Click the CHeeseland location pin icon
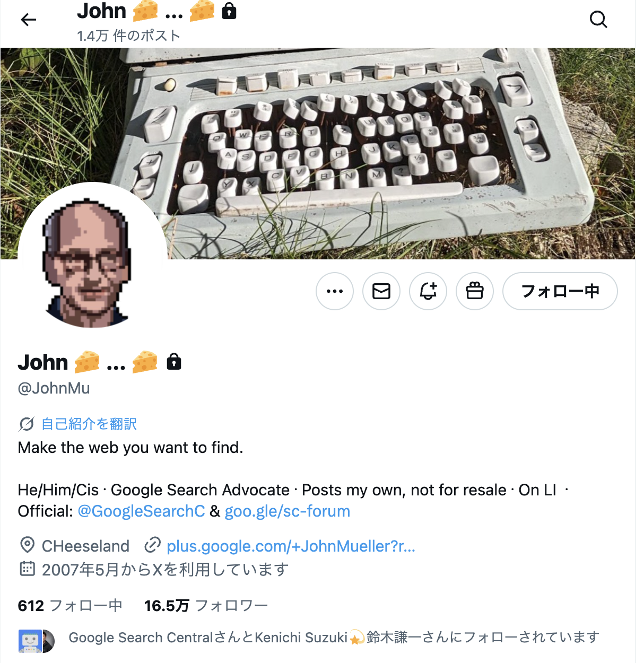Viewport: 644px width, 663px height. click(27, 545)
